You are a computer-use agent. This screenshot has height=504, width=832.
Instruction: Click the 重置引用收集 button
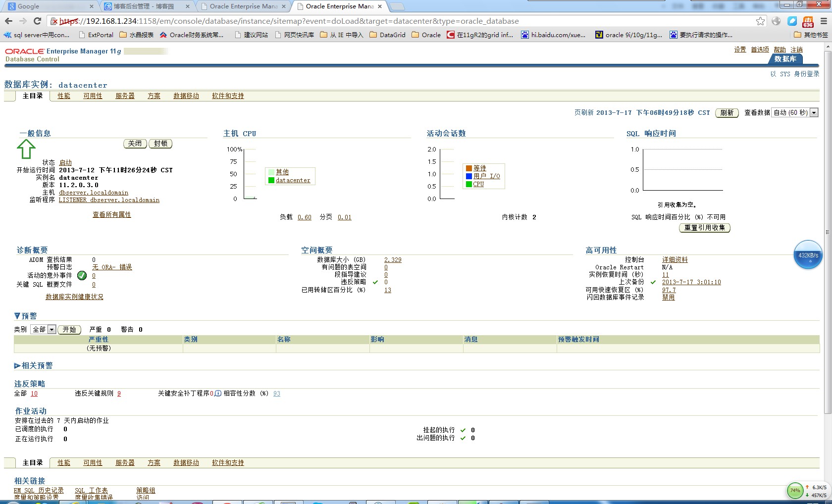[705, 228]
